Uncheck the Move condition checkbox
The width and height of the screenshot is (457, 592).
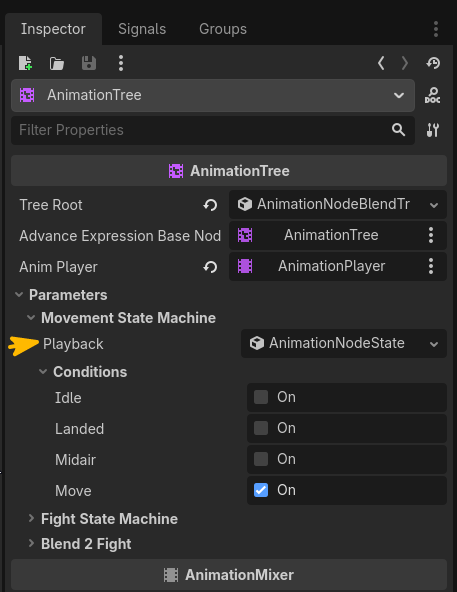(x=261, y=490)
